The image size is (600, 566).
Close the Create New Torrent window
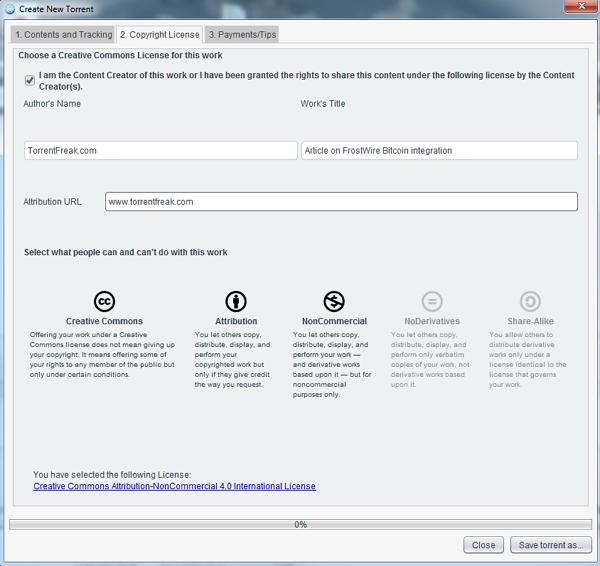pyautogui.click(x=581, y=6)
